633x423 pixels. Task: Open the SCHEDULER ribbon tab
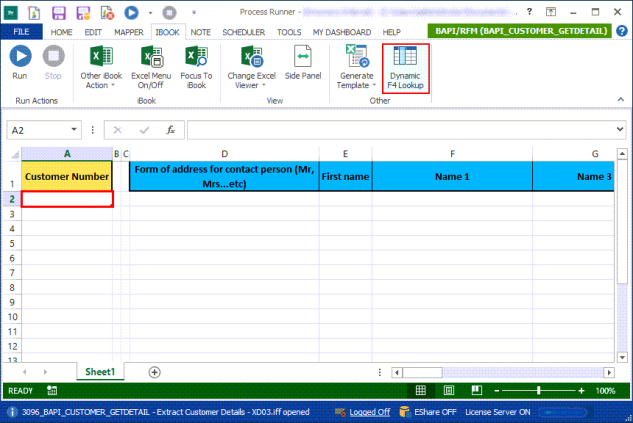(x=243, y=32)
